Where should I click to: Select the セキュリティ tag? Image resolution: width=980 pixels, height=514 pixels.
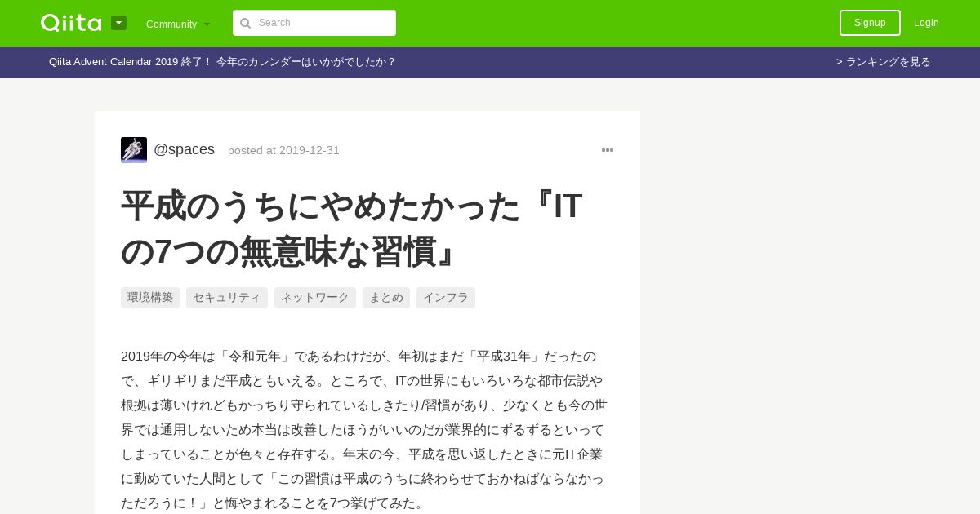click(x=227, y=298)
